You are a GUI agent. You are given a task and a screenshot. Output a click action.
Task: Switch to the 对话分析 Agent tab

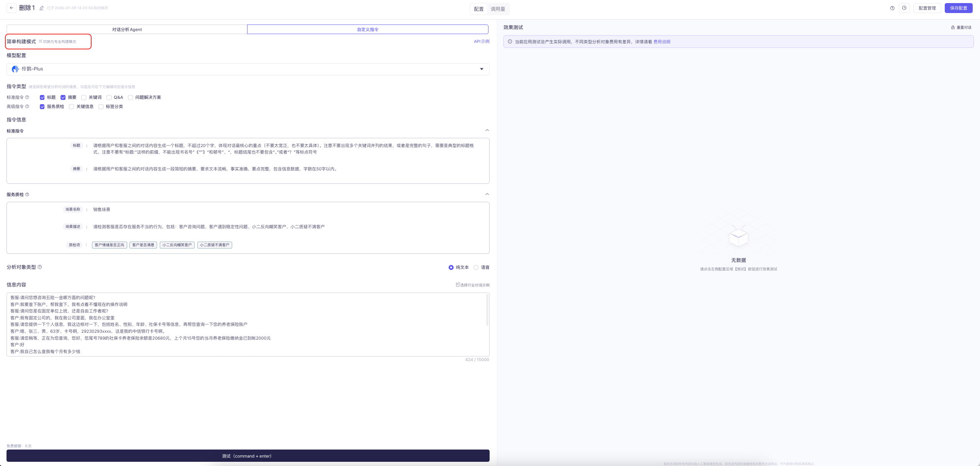click(127, 29)
